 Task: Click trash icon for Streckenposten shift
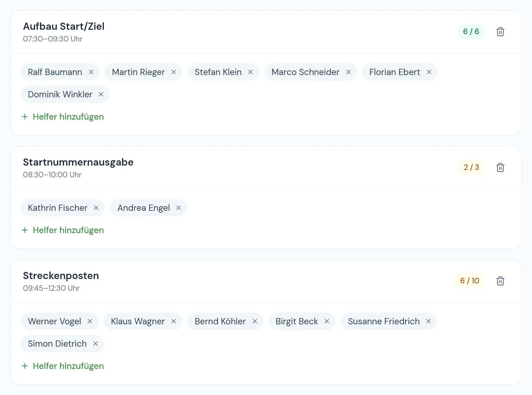500,281
